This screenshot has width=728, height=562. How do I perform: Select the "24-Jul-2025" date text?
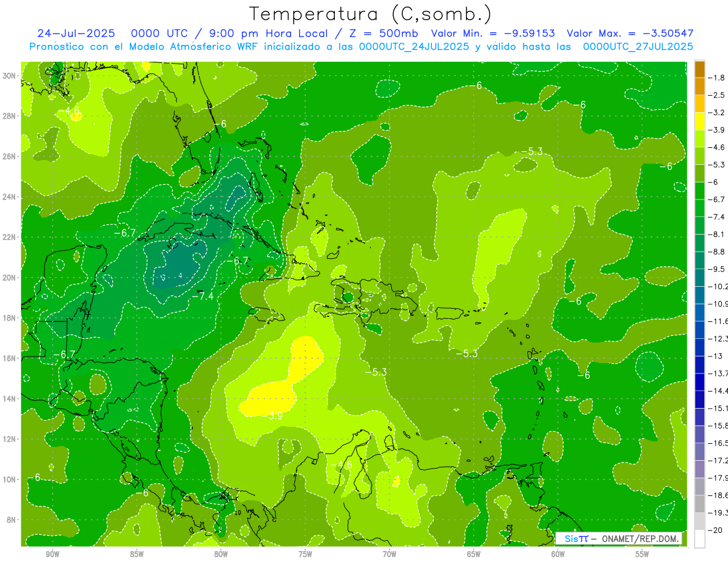click(77, 33)
